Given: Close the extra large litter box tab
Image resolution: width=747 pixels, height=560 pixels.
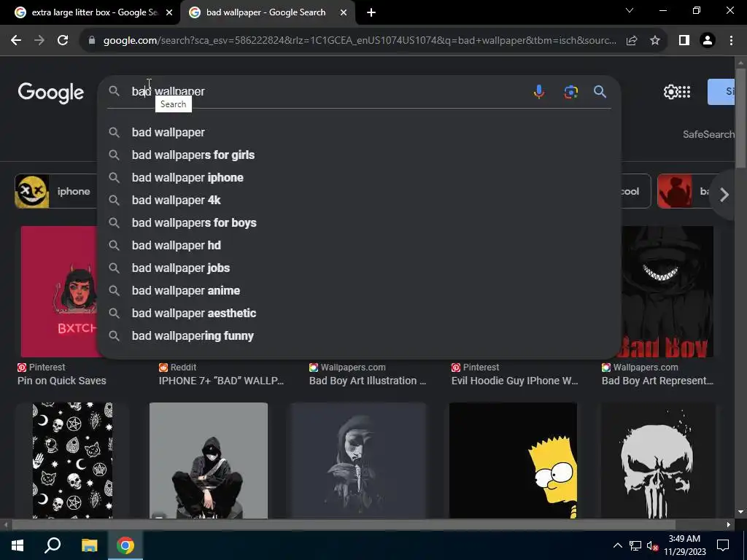Looking at the screenshot, I should pyautogui.click(x=169, y=13).
